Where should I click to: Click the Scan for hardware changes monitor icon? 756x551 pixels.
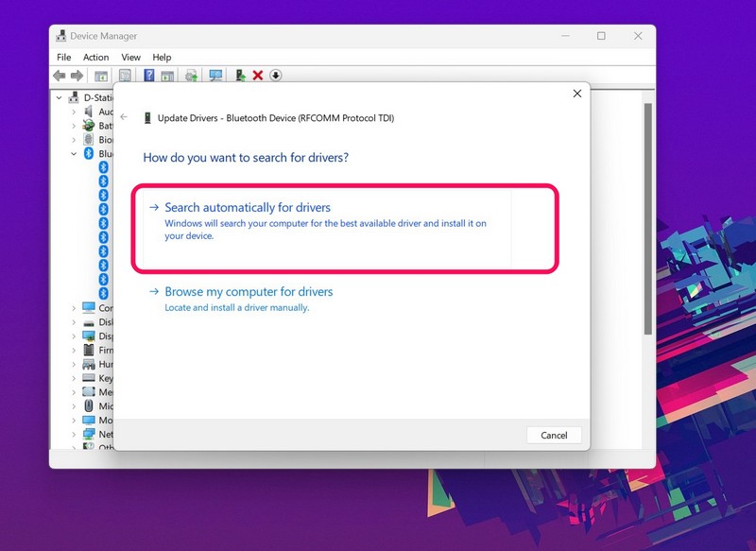click(x=215, y=76)
